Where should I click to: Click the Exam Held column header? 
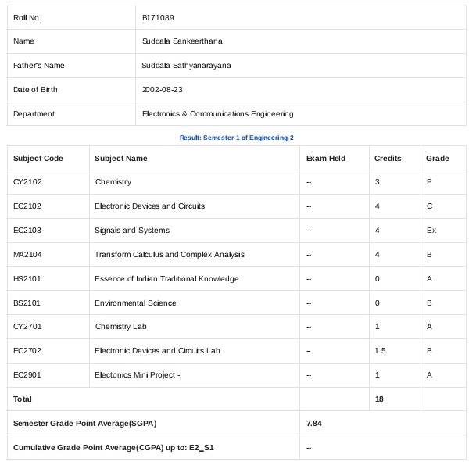[325, 158]
